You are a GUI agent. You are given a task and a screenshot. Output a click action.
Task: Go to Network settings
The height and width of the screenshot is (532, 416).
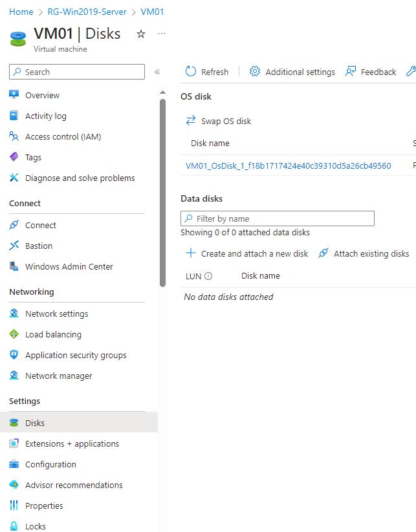[56, 314]
